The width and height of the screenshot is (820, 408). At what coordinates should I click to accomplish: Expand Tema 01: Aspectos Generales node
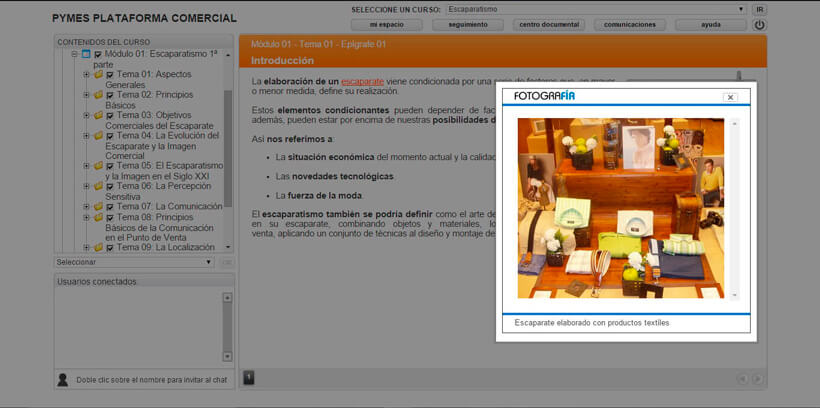click(86, 74)
